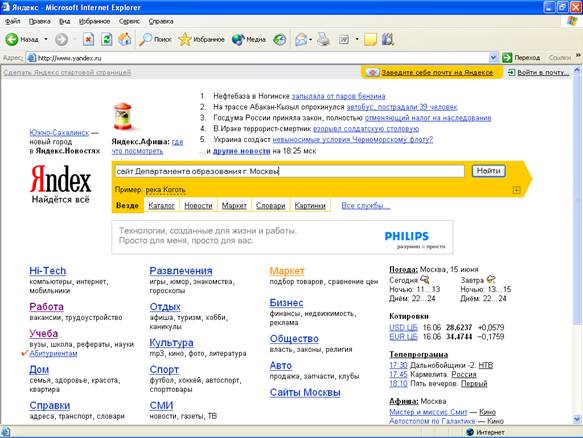Image resolution: width=583 pixels, height=438 pixels.
Task: Click the address bar URL field
Action: click(x=263, y=58)
